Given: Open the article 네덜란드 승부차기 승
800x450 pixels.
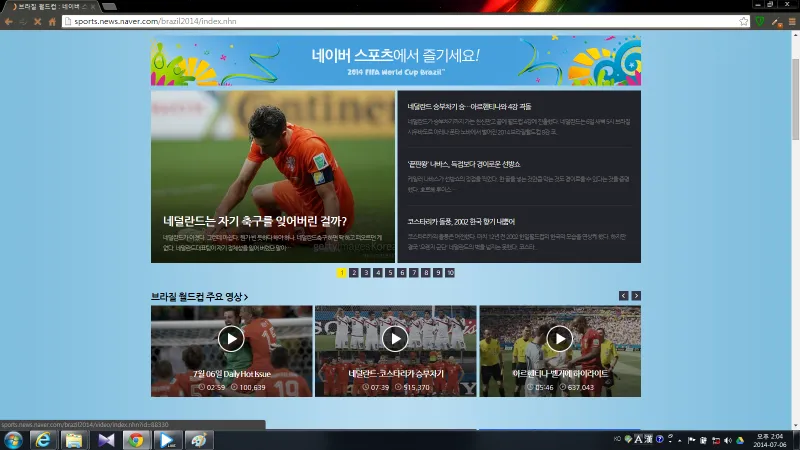Looking at the screenshot, I should tap(469, 107).
